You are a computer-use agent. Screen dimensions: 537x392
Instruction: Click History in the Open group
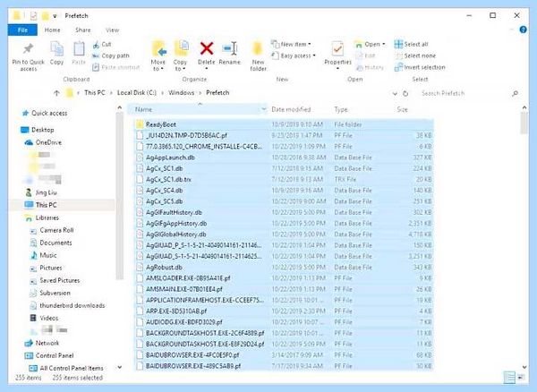point(370,67)
